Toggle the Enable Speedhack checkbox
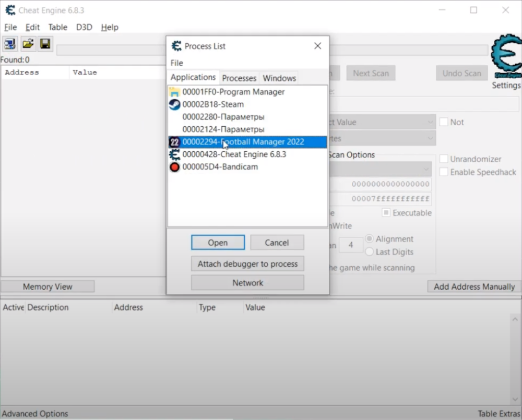Screen dimensions: 522x420 [x=444, y=172]
